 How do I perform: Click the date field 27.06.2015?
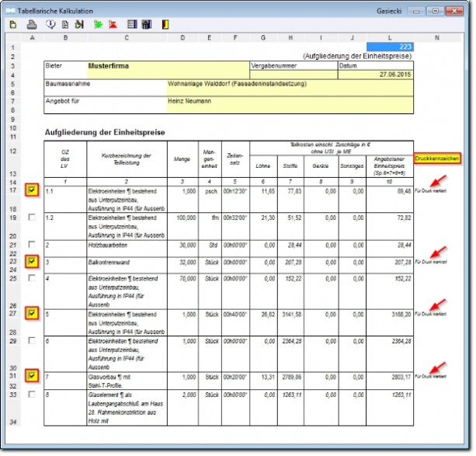376,75
